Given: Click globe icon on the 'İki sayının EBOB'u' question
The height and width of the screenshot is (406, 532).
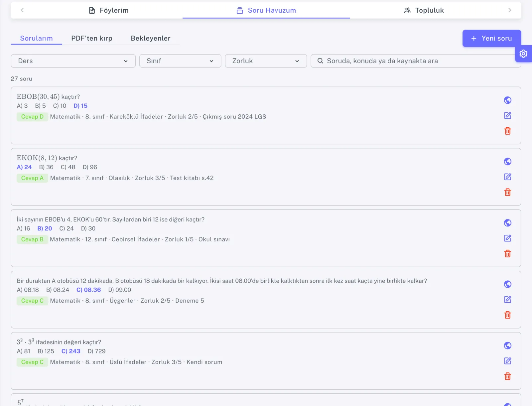Looking at the screenshot, I should click(507, 223).
